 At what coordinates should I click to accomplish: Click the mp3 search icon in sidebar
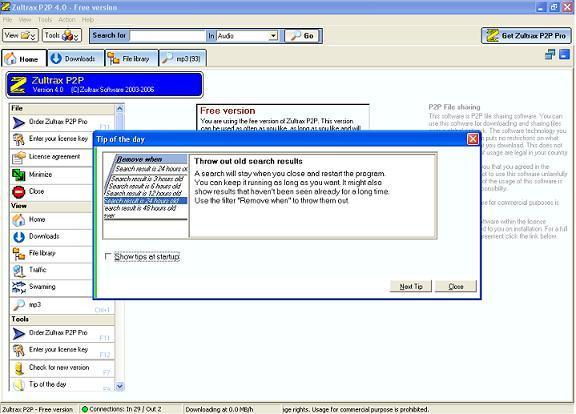(x=18, y=305)
